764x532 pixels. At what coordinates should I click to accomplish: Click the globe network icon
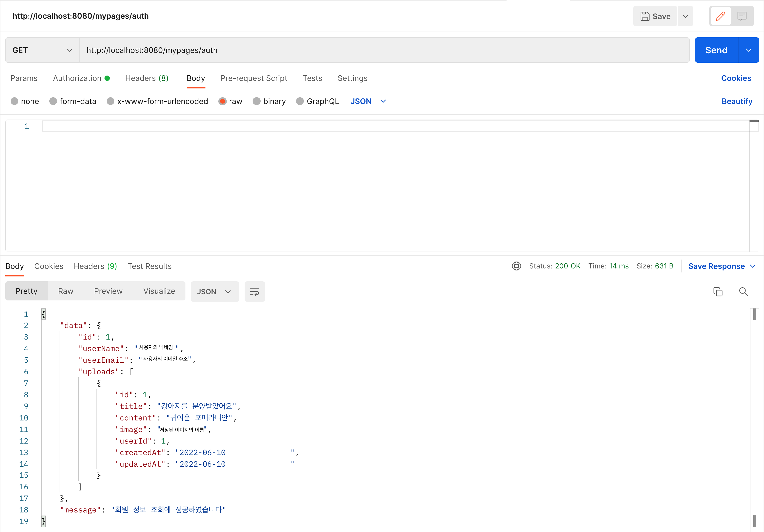coord(516,266)
